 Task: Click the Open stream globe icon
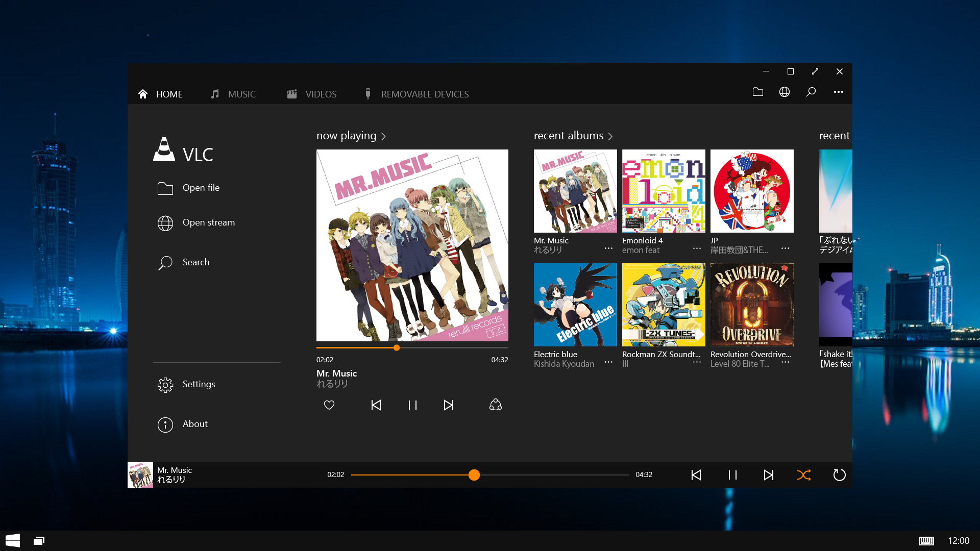pyautogui.click(x=165, y=222)
